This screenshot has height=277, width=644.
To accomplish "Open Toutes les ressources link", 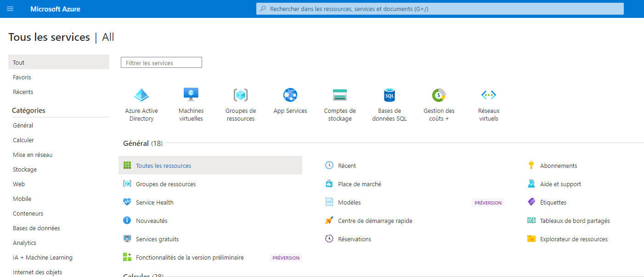I will pos(164,166).
